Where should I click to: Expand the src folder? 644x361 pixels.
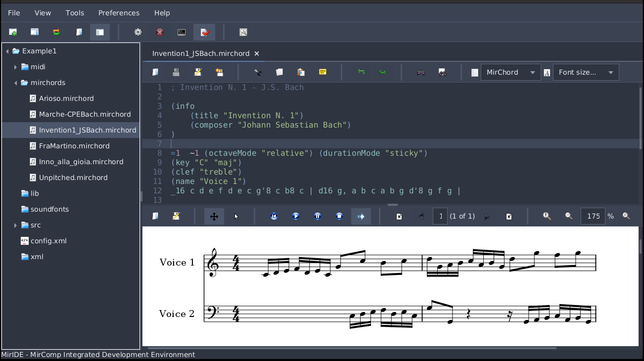tap(15, 225)
